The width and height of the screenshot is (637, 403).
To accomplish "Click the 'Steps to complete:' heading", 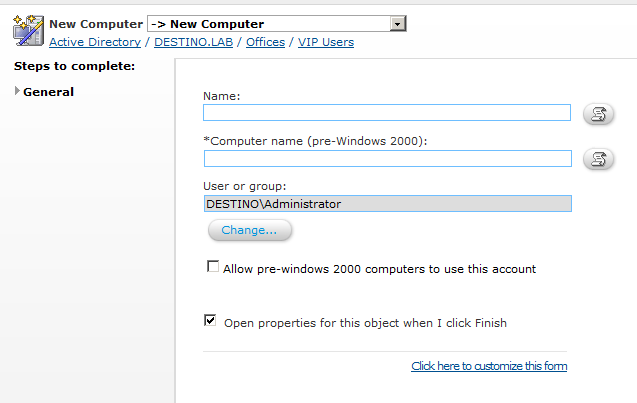I will tap(74, 66).
